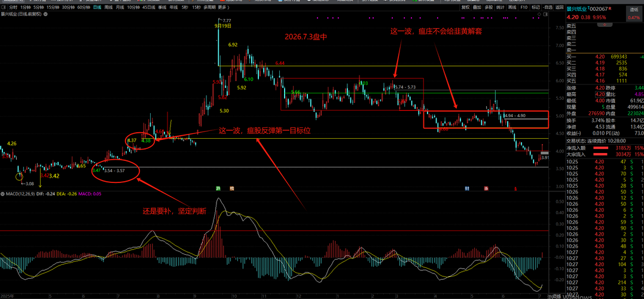Expand the 更多 periods menu
This screenshot has width=644, height=299.
(223, 7)
